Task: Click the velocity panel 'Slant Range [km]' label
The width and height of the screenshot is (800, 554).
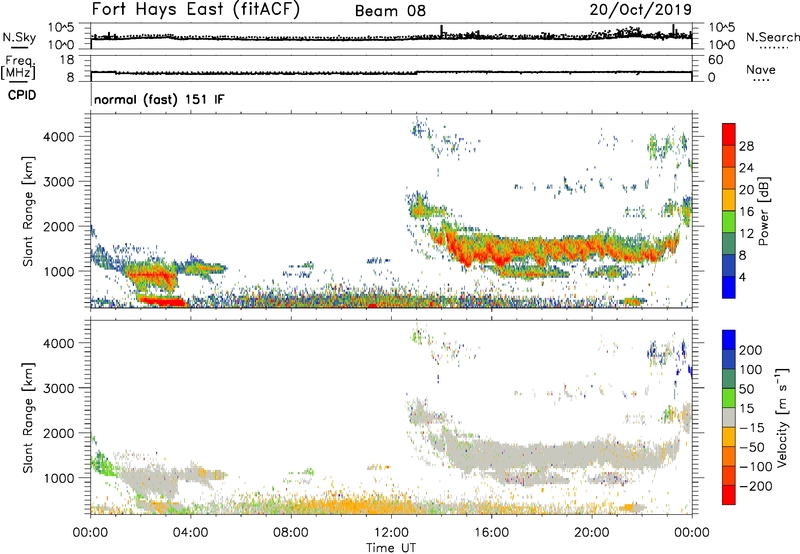Action: pos(28,417)
